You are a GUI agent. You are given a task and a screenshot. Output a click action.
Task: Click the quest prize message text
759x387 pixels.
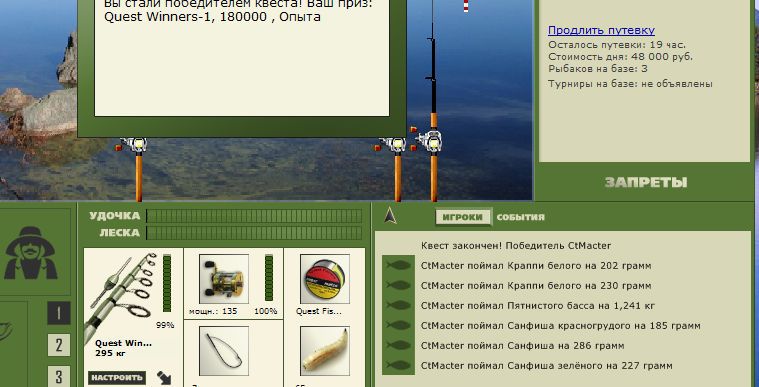pos(238,10)
